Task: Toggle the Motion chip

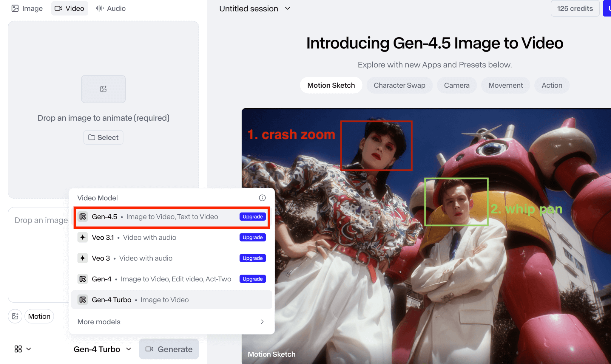Action: (x=39, y=316)
